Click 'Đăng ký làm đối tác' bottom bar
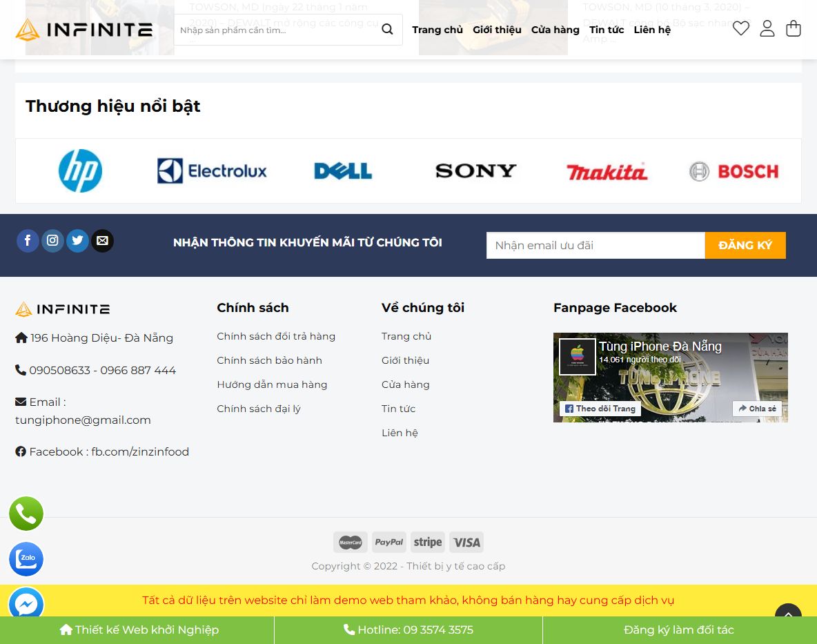The image size is (817, 644). (680, 630)
